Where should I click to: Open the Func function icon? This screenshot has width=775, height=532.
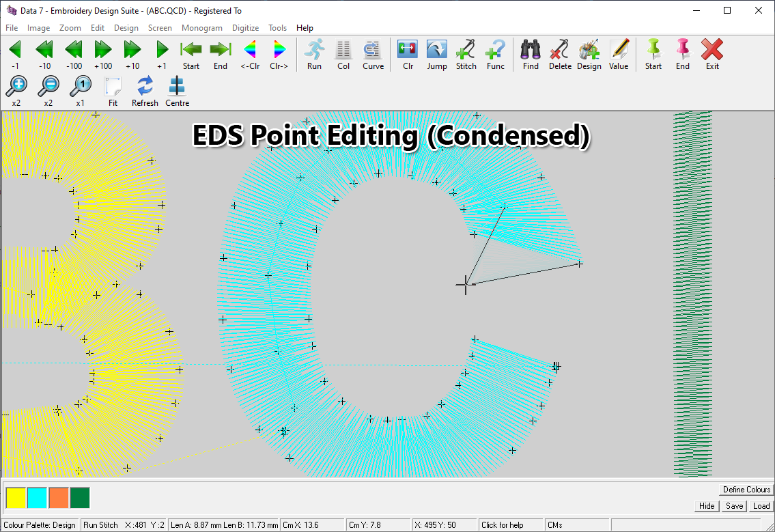coord(495,55)
